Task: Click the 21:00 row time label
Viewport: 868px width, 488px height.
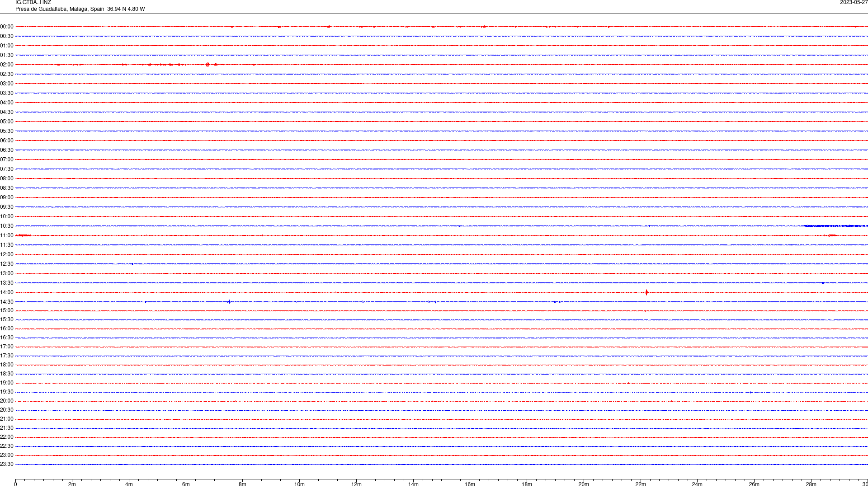Action: pyautogui.click(x=7, y=419)
